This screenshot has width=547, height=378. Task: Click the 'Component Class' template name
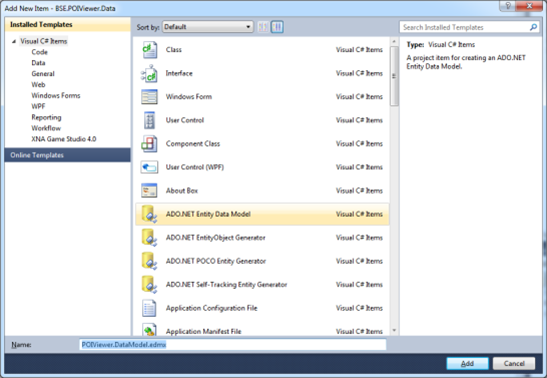(x=193, y=144)
